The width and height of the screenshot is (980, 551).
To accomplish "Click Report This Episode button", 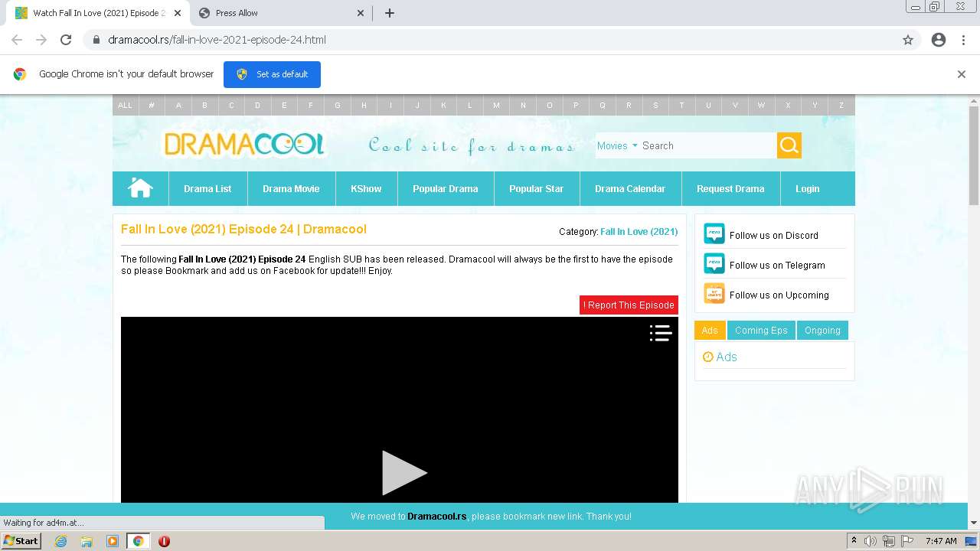I will pyautogui.click(x=629, y=305).
